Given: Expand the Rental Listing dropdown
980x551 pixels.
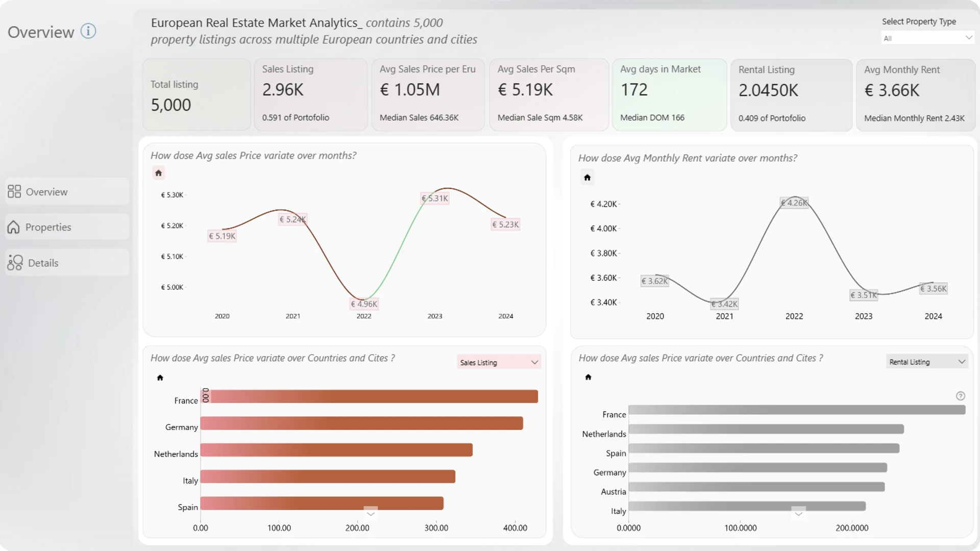Looking at the screenshot, I should coord(927,362).
